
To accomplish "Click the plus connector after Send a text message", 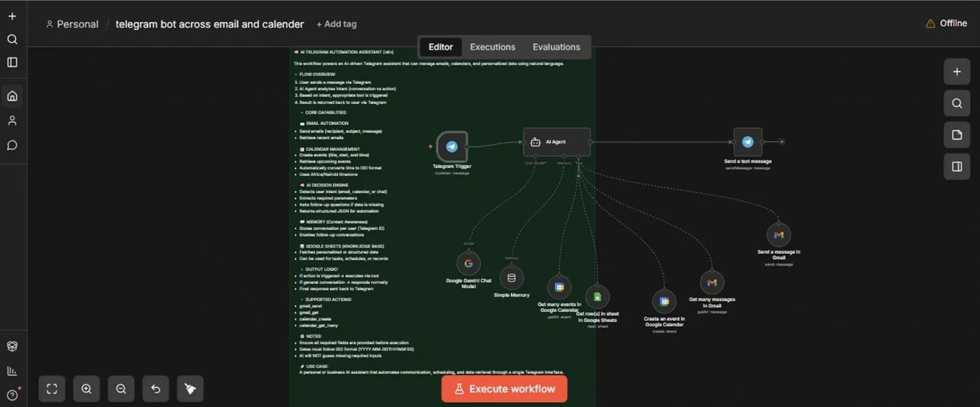I will tap(782, 142).
